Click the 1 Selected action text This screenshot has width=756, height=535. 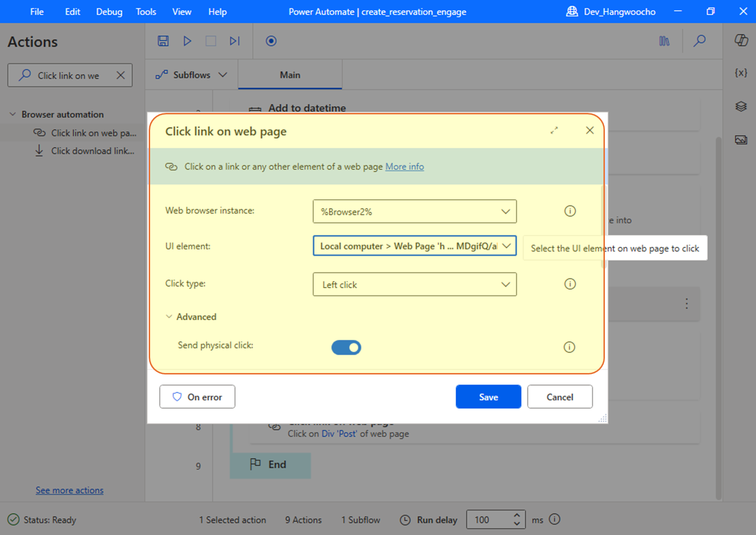click(233, 520)
